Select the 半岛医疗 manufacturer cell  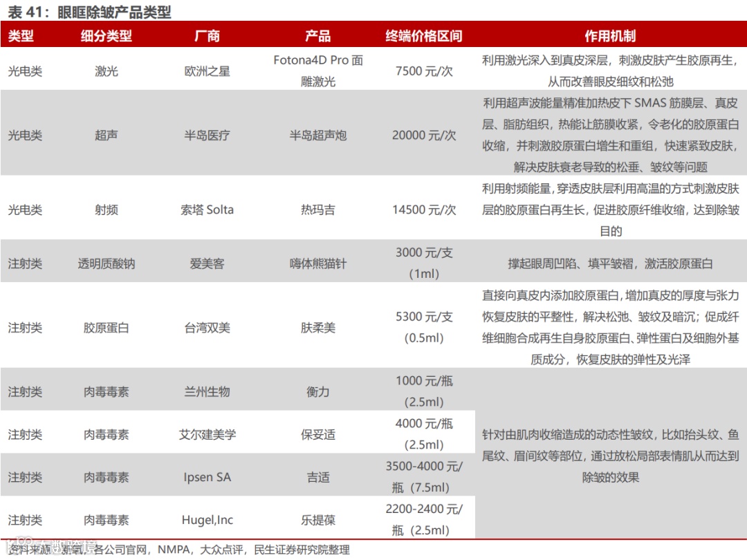207,136
